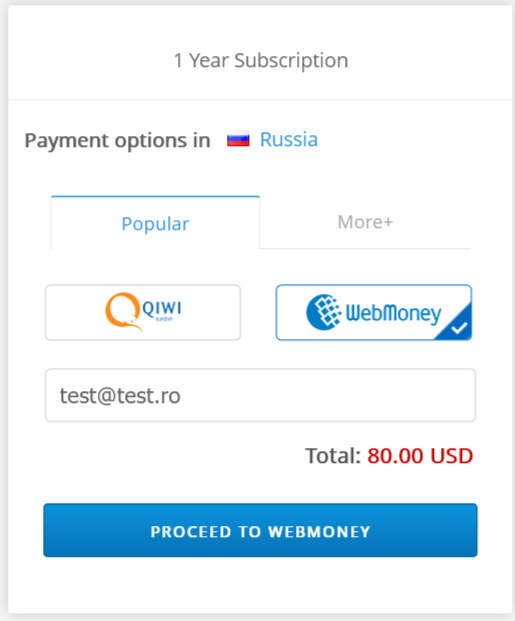Click the 80.00 USD total amount
The height and width of the screenshot is (621, 515).
(420, 456)
